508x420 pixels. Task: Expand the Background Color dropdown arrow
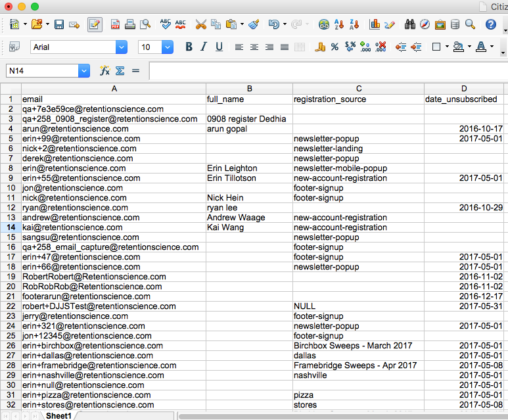pyautogui.click(x=469, y=47)
